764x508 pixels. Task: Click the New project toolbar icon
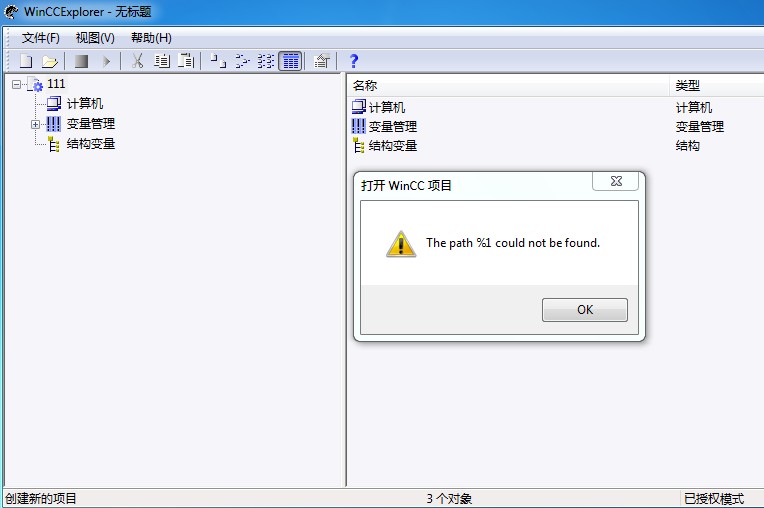[26, 61]
